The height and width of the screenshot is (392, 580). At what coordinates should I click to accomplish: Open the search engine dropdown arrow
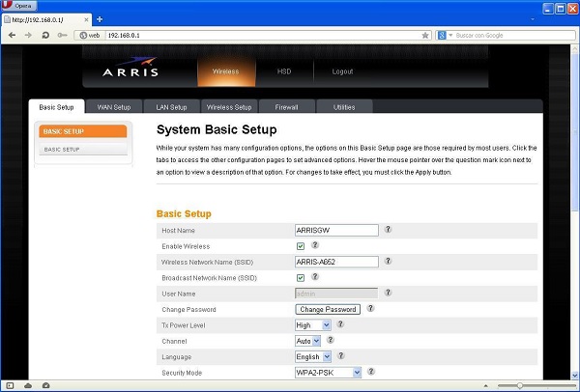[x=450, y=35]
